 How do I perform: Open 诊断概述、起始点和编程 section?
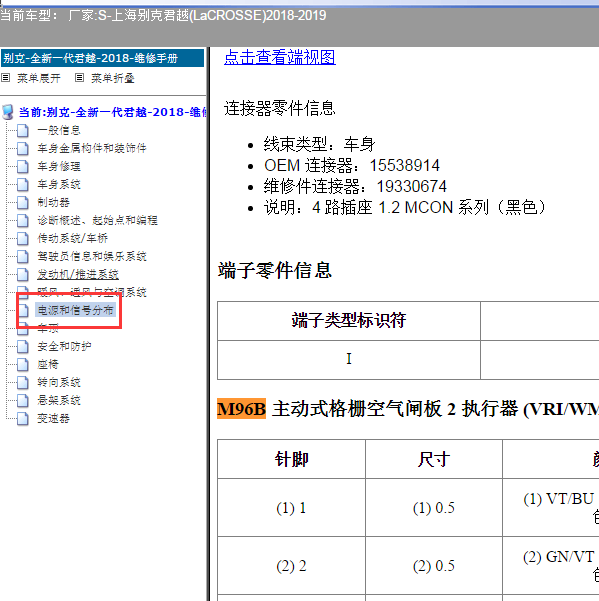(97, 220)
